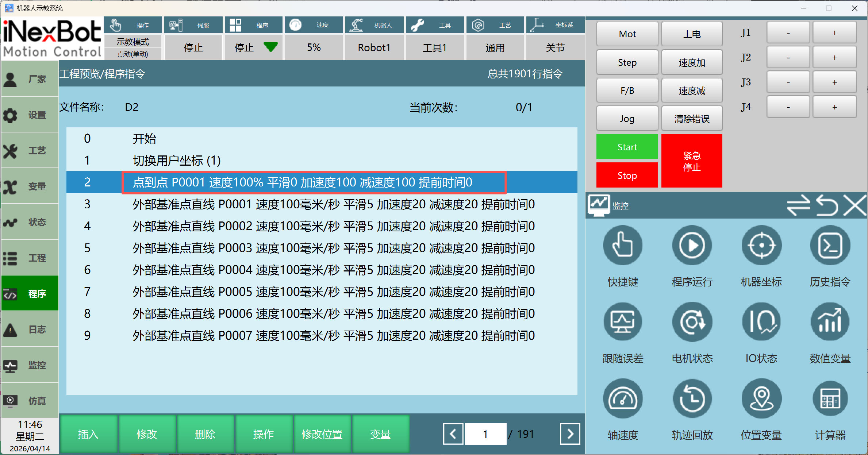868x455 pixels.
Task: Open the 跟随误差 following error icon
Action: 623,322
